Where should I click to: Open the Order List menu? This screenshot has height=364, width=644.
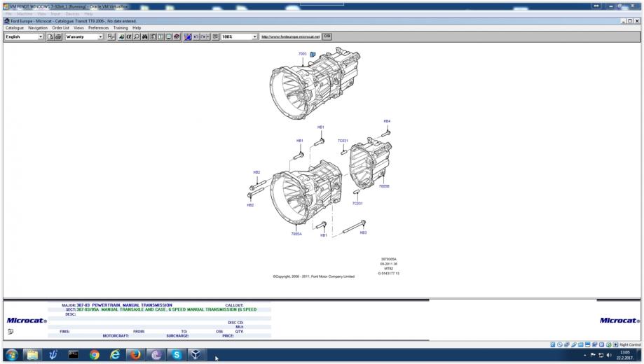pos(60,28)
